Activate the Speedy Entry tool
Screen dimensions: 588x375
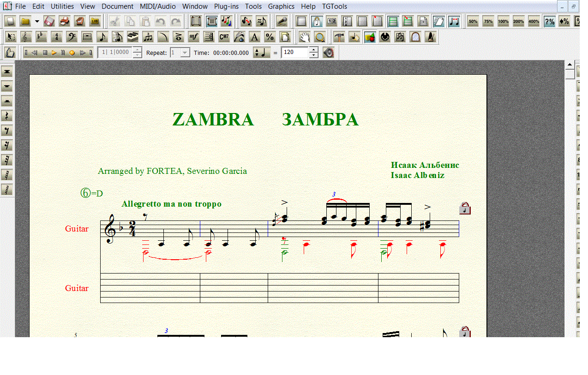[117, 37]
